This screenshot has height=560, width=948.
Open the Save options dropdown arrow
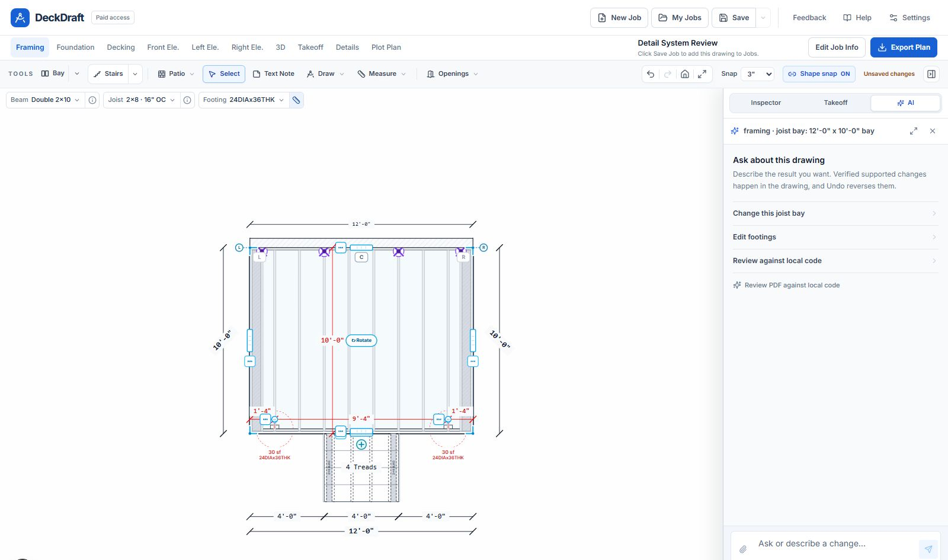click(x=763, y=18)
